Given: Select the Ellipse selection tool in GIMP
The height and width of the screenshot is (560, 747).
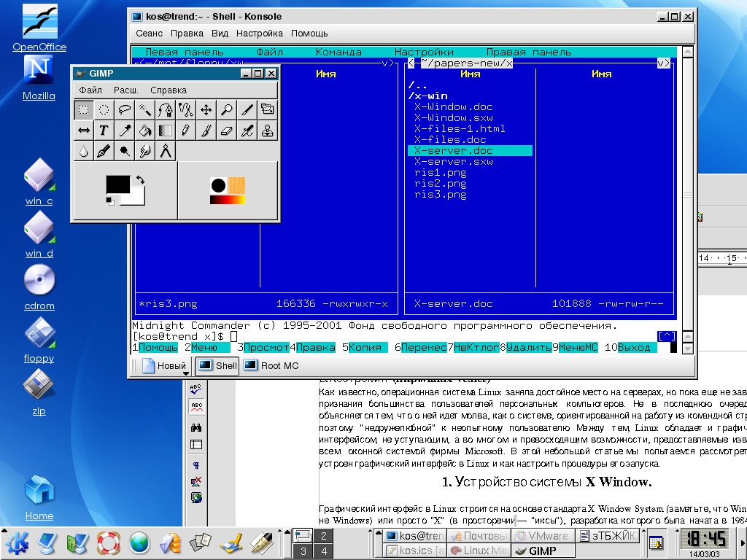Looking at the screenshot, I should pyautogui.click(x=104, y=110).
